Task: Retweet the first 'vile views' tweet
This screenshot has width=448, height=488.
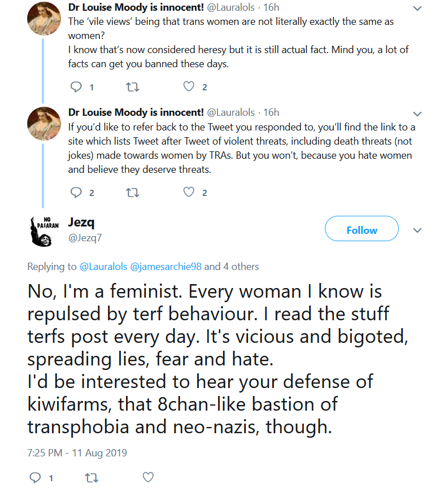Action: pyautogui.click(x=132, y=87)
